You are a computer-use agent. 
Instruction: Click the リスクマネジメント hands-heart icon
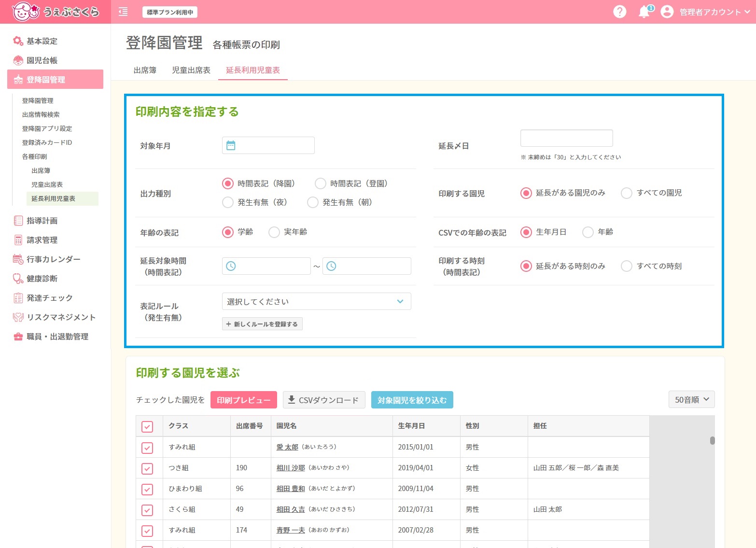pyautogui.click(x=18, y=317)
